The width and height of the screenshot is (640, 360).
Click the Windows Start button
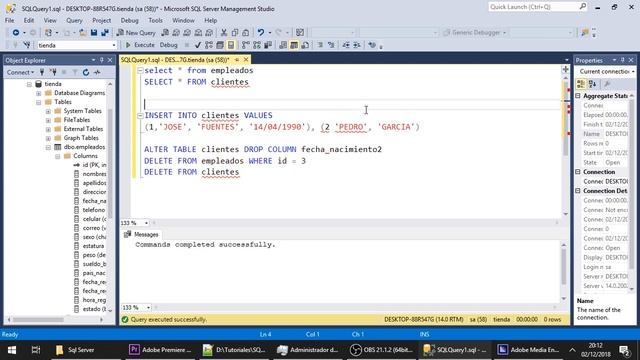[12, 350]
